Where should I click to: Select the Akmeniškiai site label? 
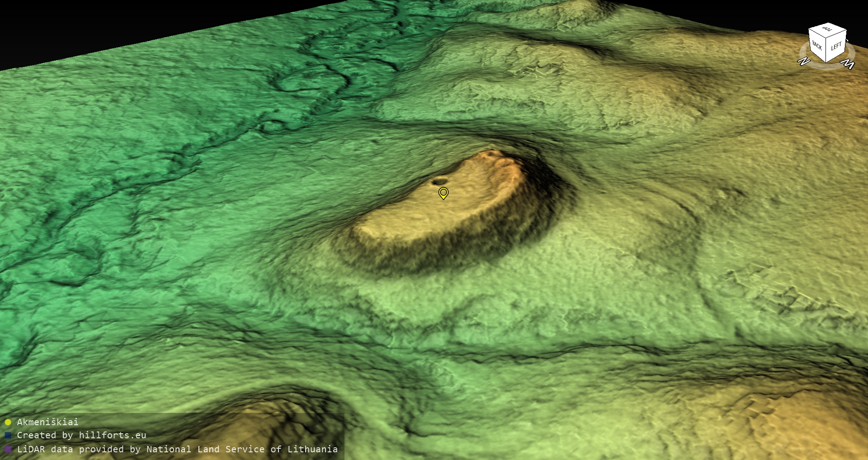coord(47,422)
